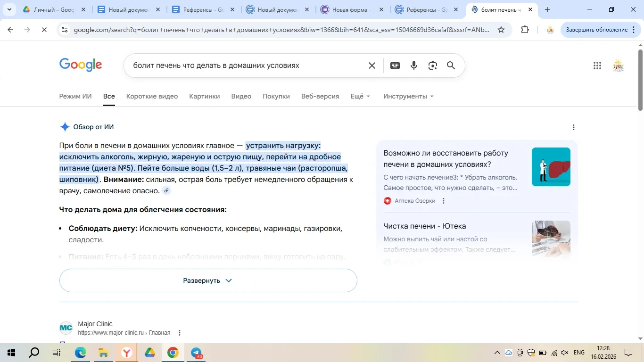Open the on-screen keyboard input tool

pos(395,66)
